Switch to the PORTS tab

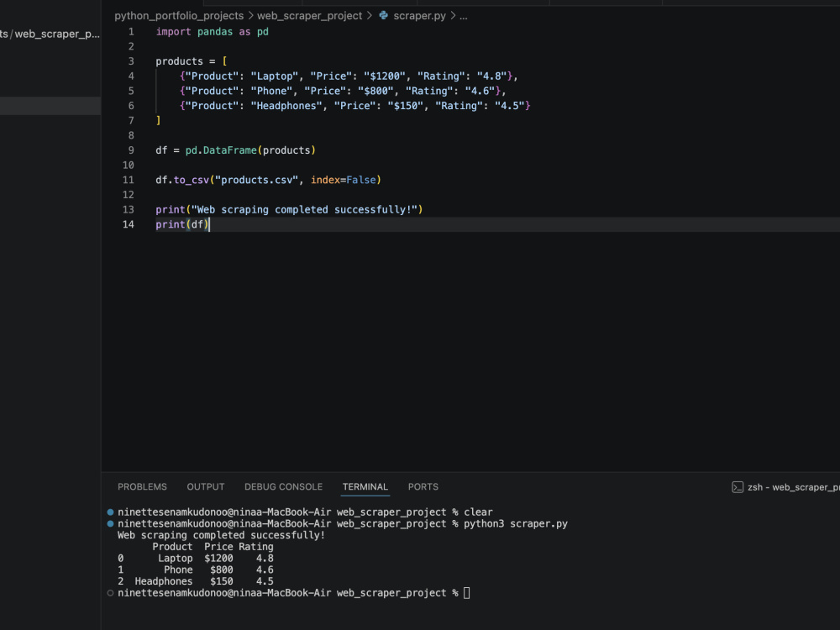423,486
